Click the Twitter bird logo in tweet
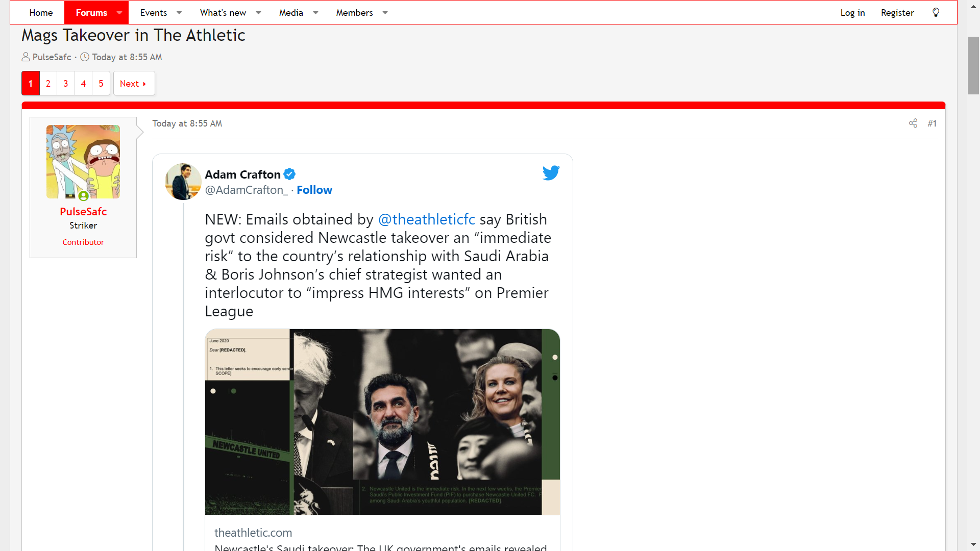Screen dimensions: 980x551 click(551, 173)
